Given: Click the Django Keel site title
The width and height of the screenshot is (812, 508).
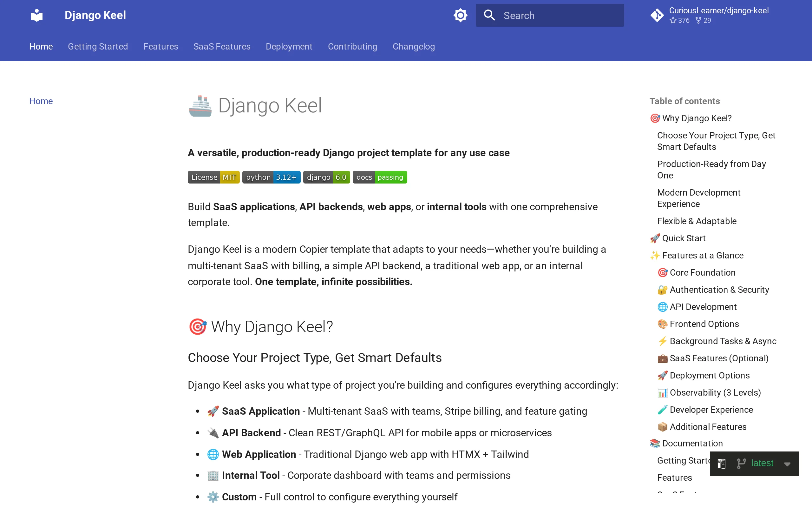Looking at the screenshot, I should pyautogui.click(x=95, y=15).
